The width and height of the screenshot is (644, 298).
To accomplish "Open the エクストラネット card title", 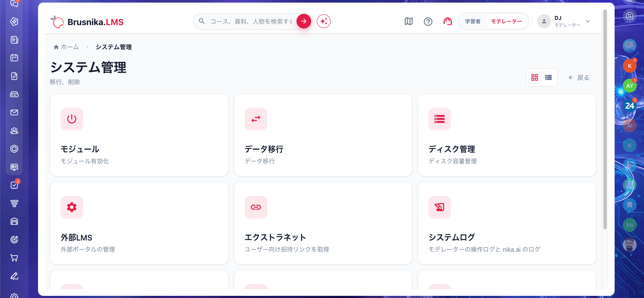I will click(275, 237).
